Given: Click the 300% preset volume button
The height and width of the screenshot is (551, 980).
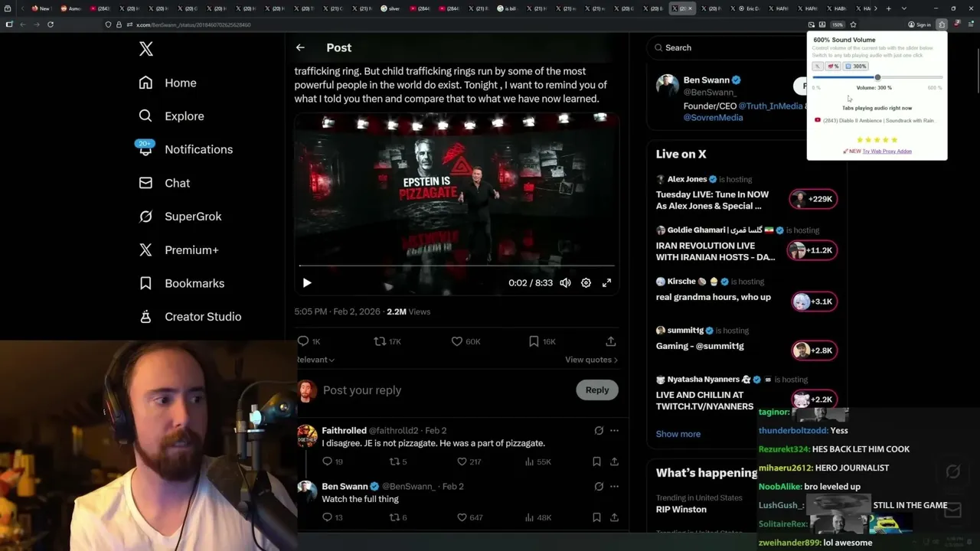Looking at the screenshot, I should point(856,67).
